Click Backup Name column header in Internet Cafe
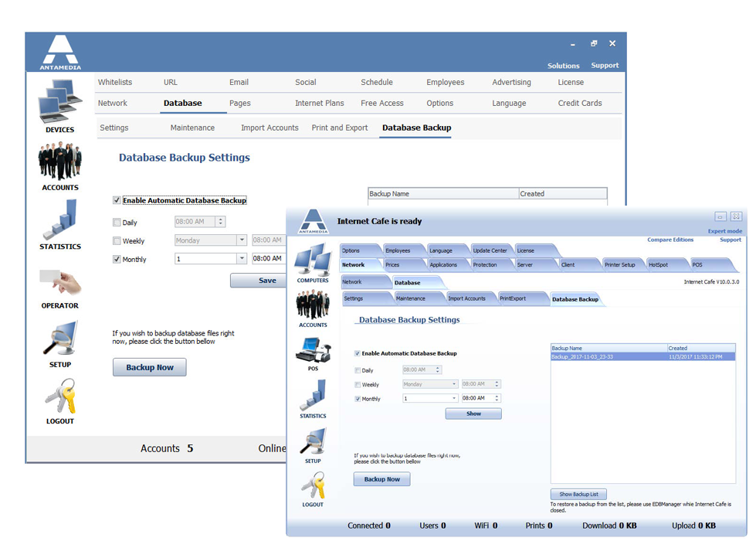This screenshot has height=548, width=756. 609,349
